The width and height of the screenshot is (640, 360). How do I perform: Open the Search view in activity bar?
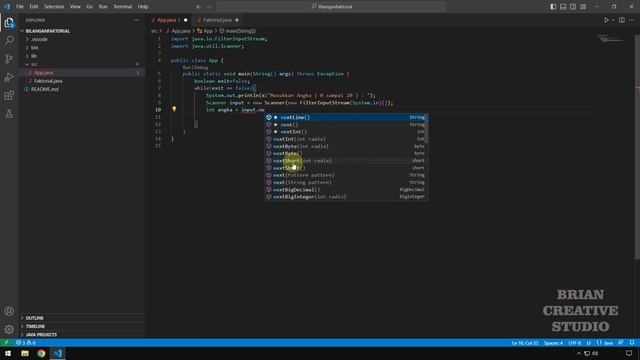click(x=9, y=40)
